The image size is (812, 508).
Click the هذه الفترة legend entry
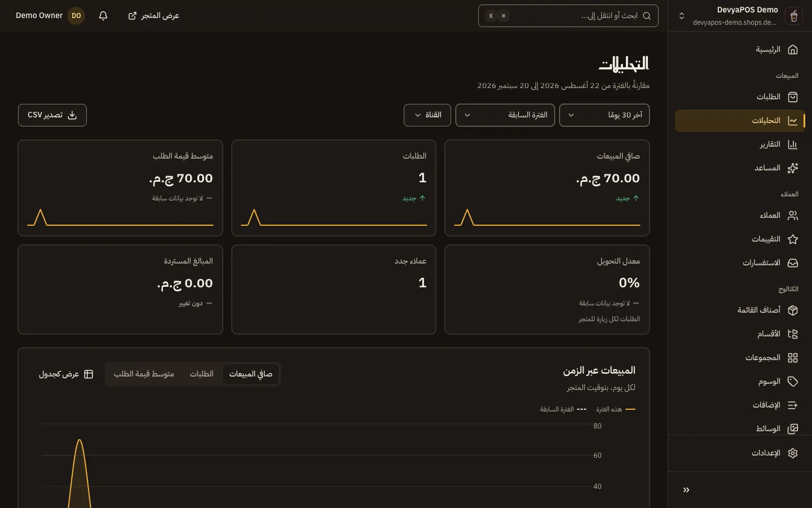tap(616, 409)
